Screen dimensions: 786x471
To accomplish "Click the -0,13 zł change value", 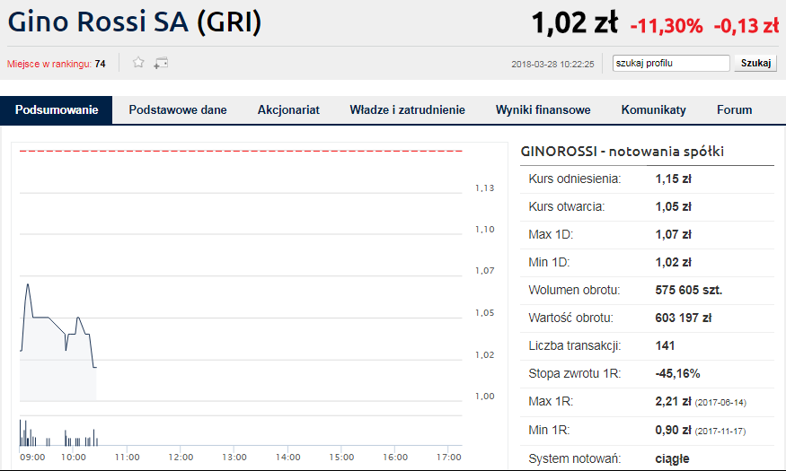I will pos(746,26).
